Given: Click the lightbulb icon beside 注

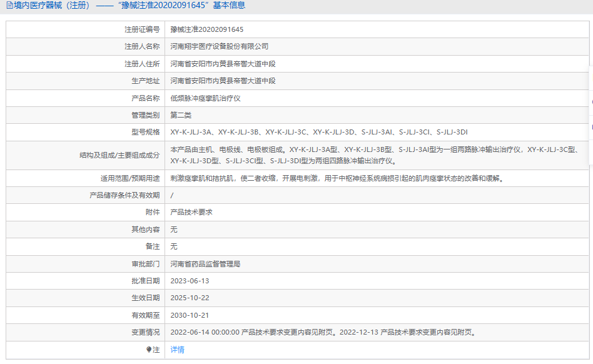Looking at the screenshot, I should [x=149, y=350].
